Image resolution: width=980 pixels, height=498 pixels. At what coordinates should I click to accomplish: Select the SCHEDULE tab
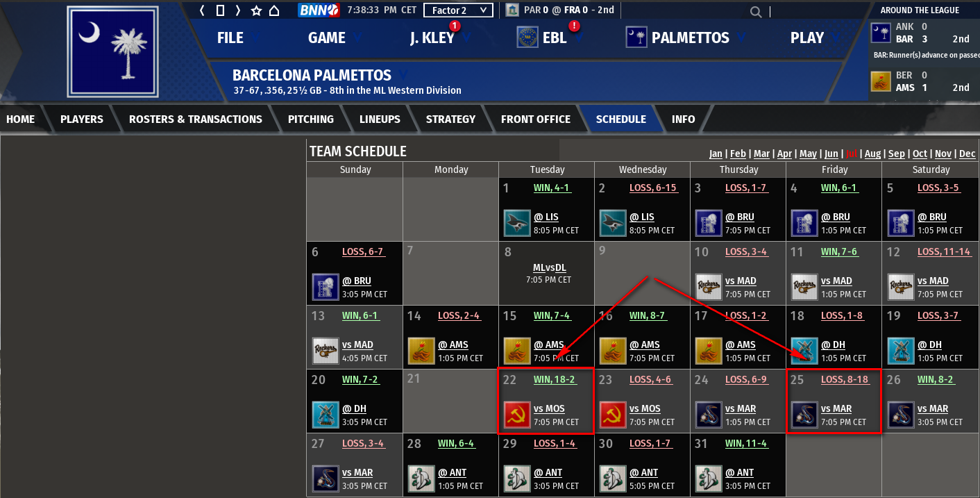click(621, 119)
